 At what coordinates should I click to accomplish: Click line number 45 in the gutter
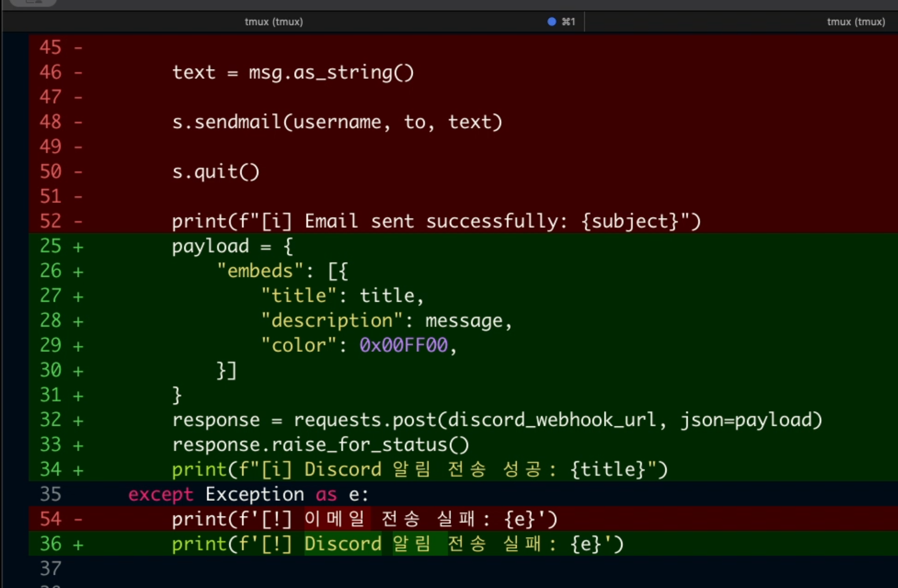tap(50, 48)
